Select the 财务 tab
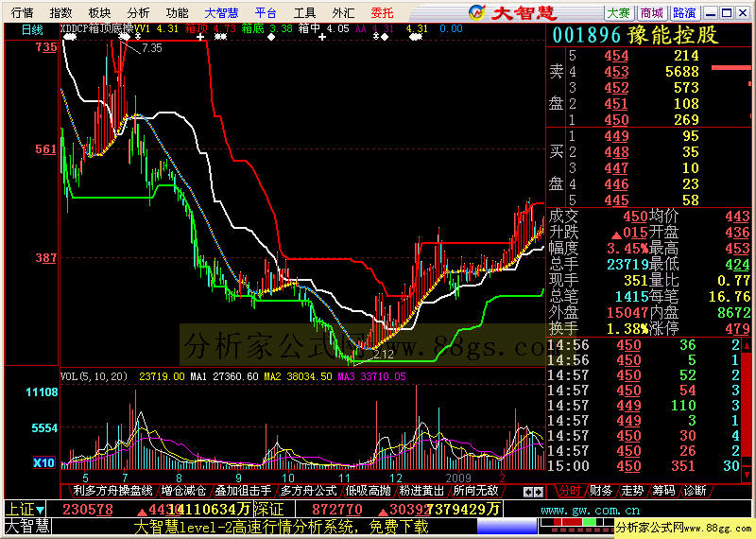This screenshot has height=539, width=756. click(x=601, y=491)
